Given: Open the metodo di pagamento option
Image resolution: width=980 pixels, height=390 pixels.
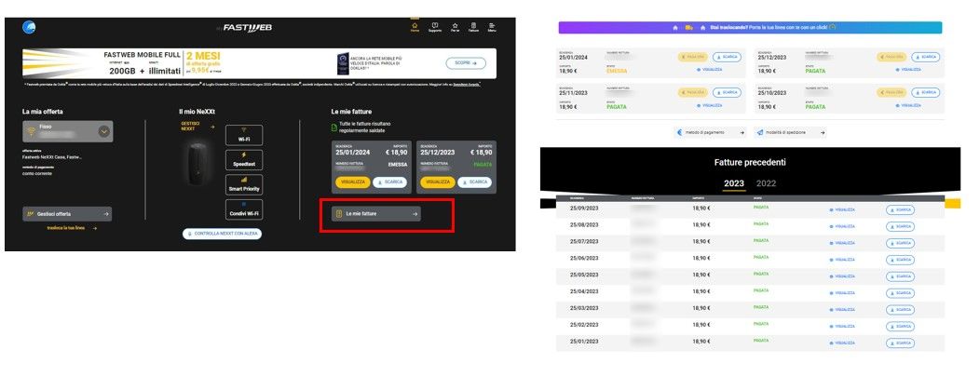Looking at the screenshot, I should pyautogui.click(x=708, y=133).
